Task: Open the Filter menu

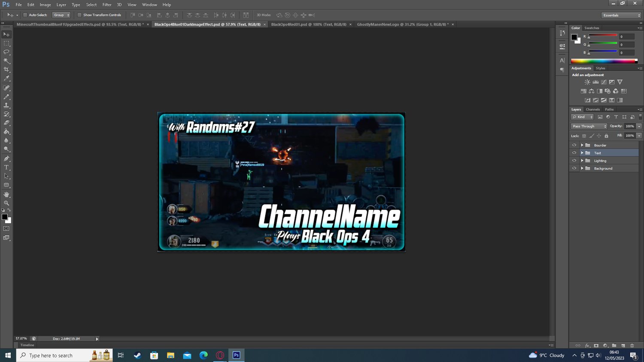Action: pos(107,5)
